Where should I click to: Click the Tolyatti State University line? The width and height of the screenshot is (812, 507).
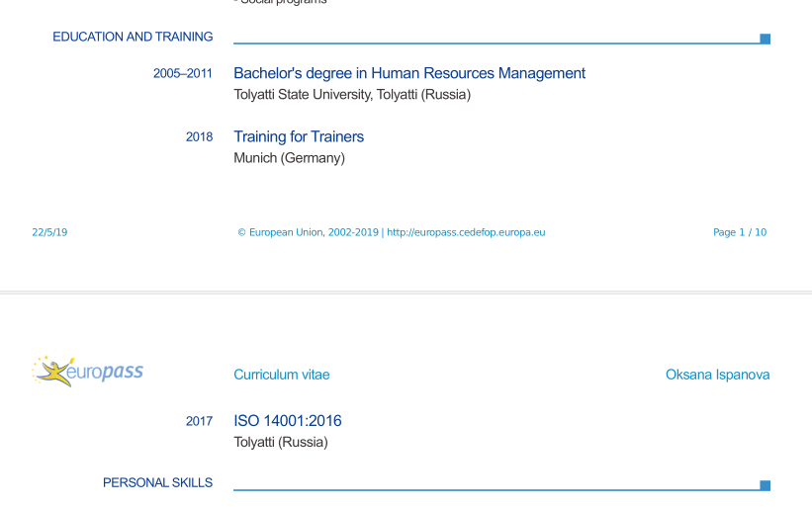pos(351,95)
